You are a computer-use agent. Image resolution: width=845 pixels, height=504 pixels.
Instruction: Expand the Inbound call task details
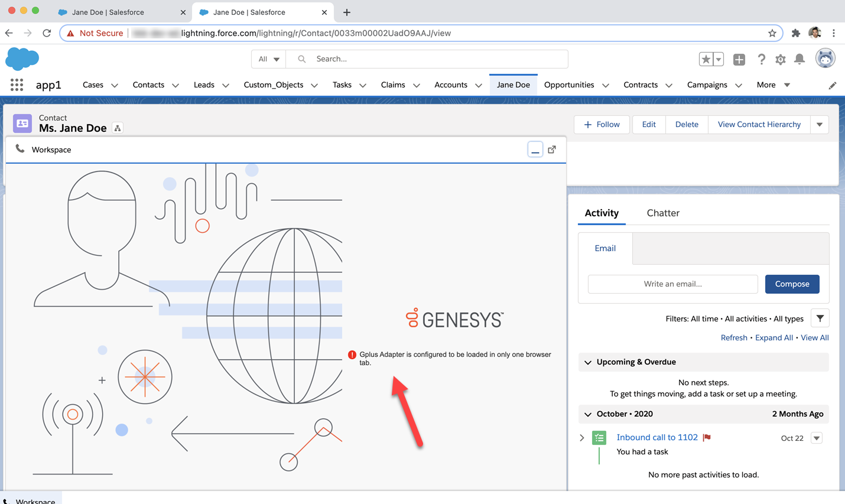click(x=582, y=438)
